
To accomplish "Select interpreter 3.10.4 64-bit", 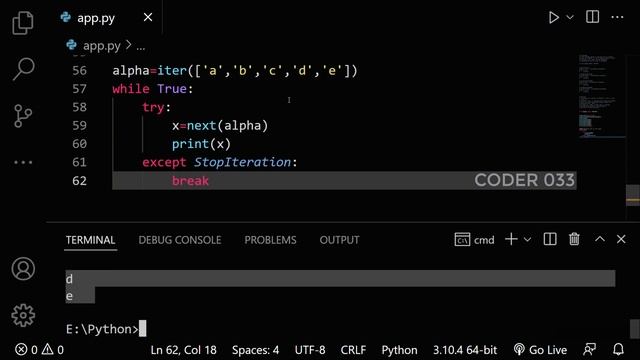I will (465, 350).
